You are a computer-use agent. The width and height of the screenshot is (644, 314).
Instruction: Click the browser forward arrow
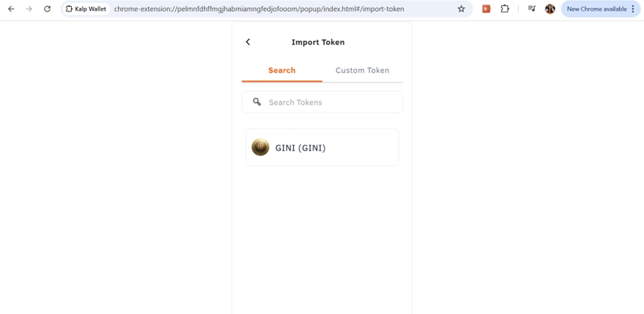(x=29, y=9)
